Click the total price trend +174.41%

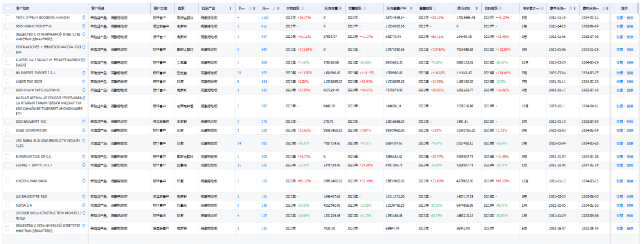(x=502, y=73)
